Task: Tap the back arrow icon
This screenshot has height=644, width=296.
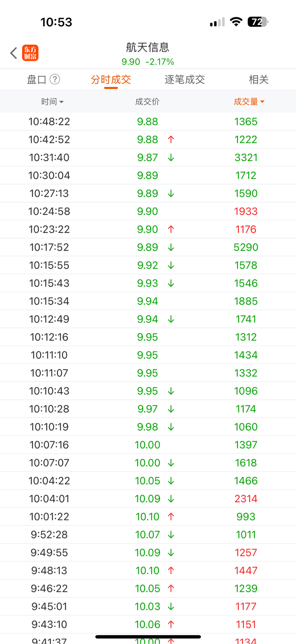Action: tap(14, 53)
